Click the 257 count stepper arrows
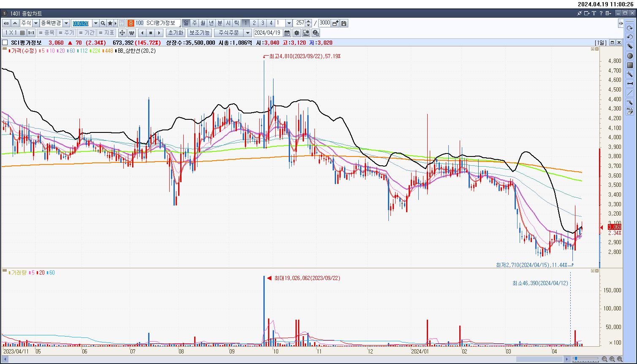Viewport: 637px width, 364px height. 309,23
